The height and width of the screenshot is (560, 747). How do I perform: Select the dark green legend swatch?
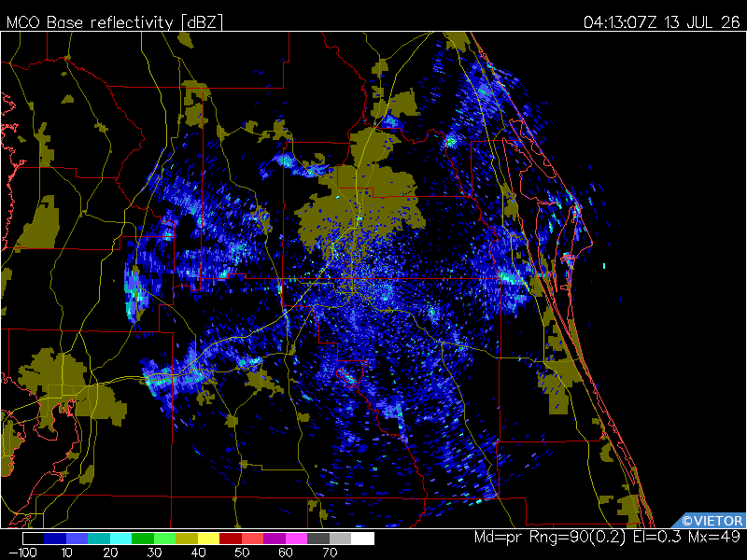pos(143,539)
